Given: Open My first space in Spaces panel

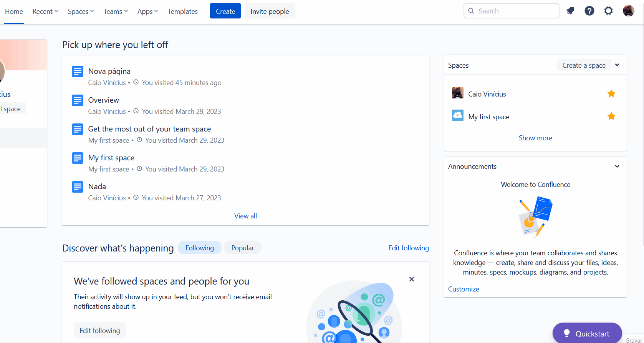Looking at the screenshot, I should click(x=489, y=117).
